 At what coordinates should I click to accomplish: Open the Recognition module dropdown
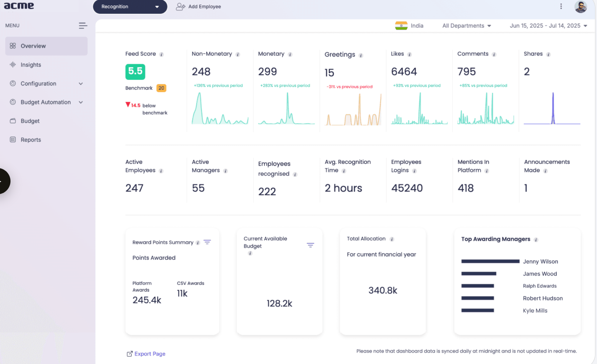[130, 7]
